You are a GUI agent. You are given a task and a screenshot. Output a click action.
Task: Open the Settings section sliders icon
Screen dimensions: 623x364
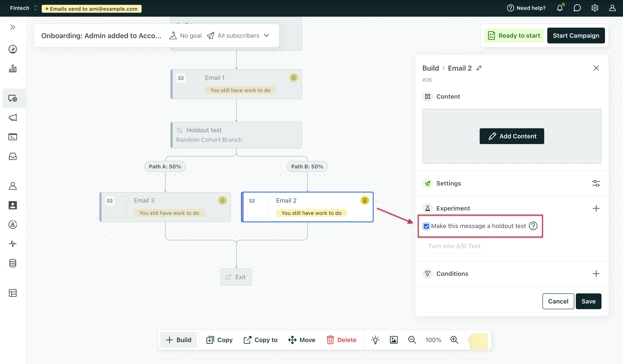click(x=596, y=183)
